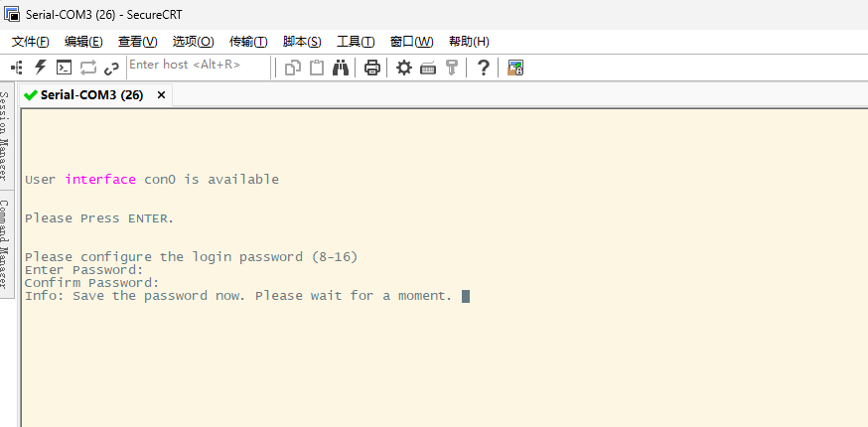
Task: Click the magenta word 'interface'
Action: coord(100,180)
